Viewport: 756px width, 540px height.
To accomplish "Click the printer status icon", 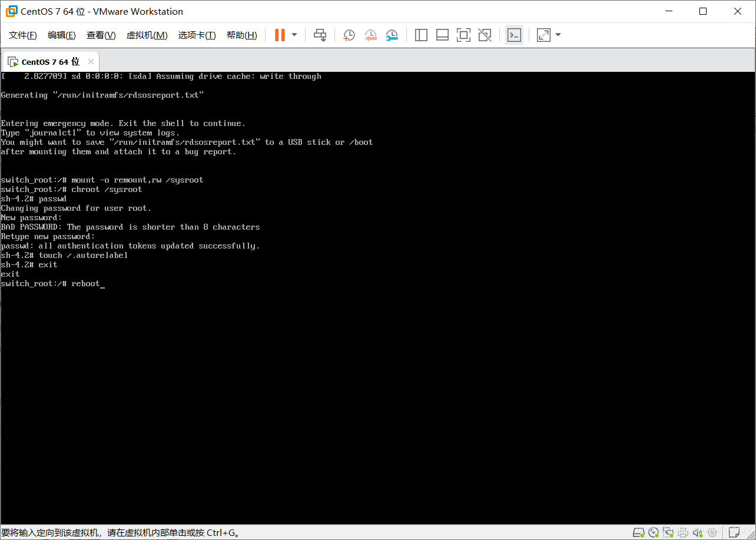I will (683, 532).
